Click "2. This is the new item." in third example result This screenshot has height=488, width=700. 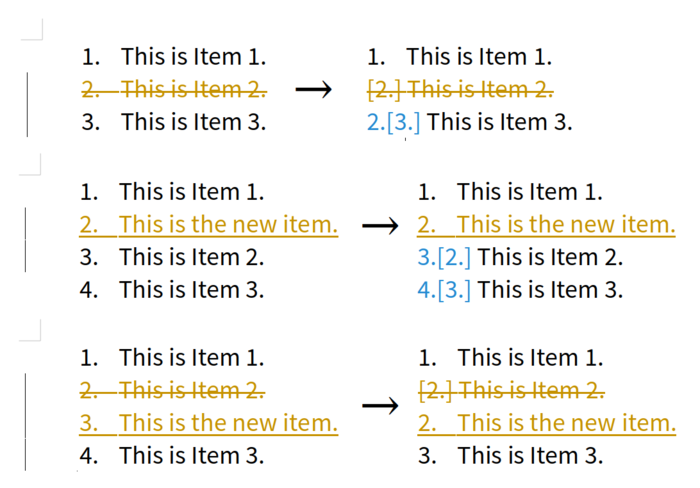point(546,423)
